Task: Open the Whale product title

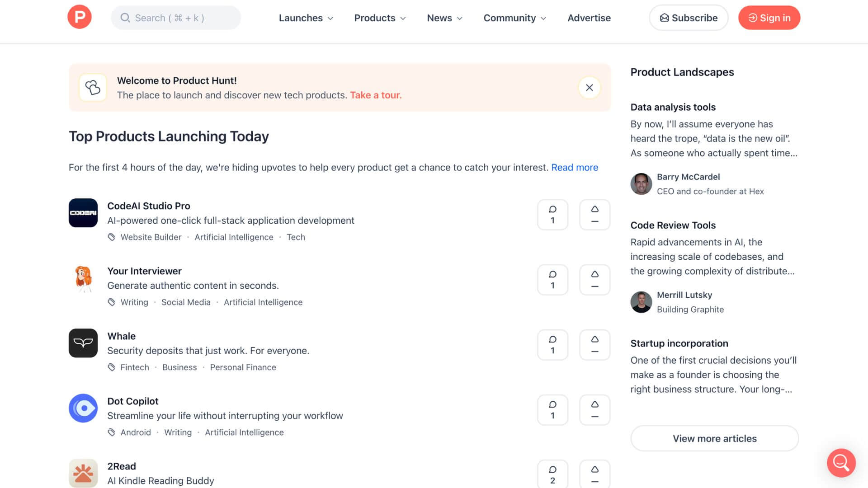Action: pos(121,336)
